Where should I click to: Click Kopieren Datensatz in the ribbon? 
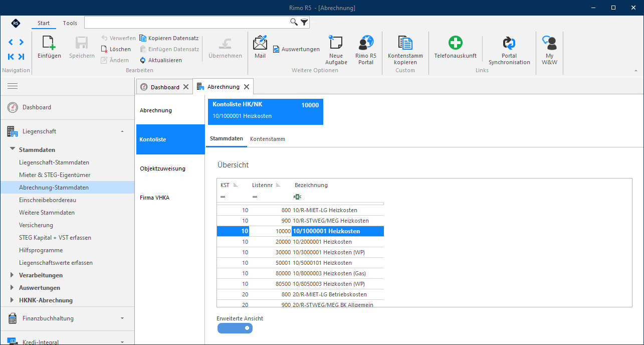[x=169, y=38]
